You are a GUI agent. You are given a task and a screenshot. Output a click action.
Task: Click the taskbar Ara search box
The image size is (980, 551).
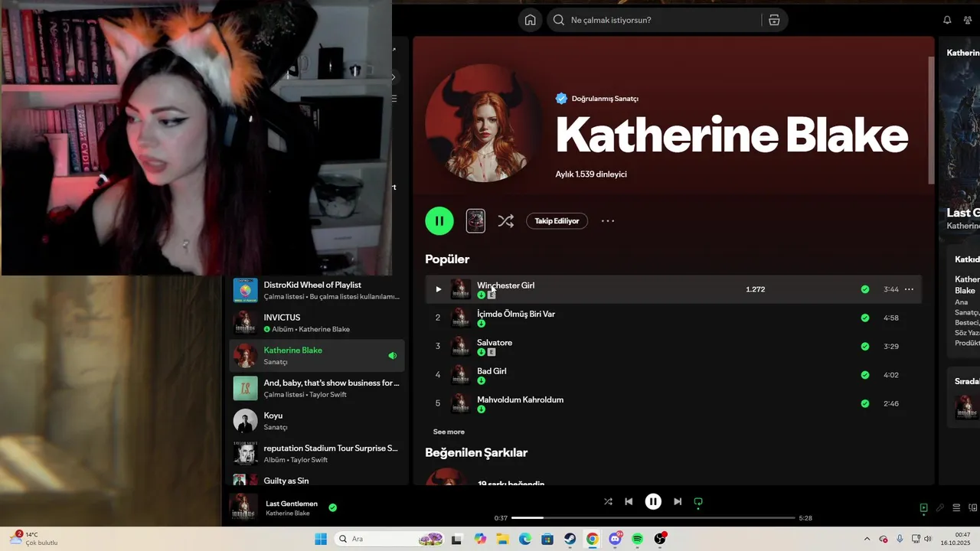click(390, 539)
